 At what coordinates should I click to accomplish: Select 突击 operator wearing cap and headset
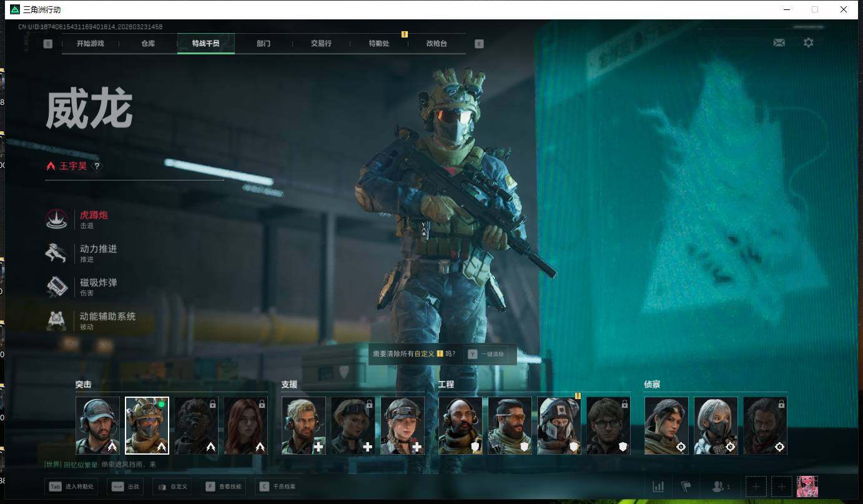click(x=97, y=425)
